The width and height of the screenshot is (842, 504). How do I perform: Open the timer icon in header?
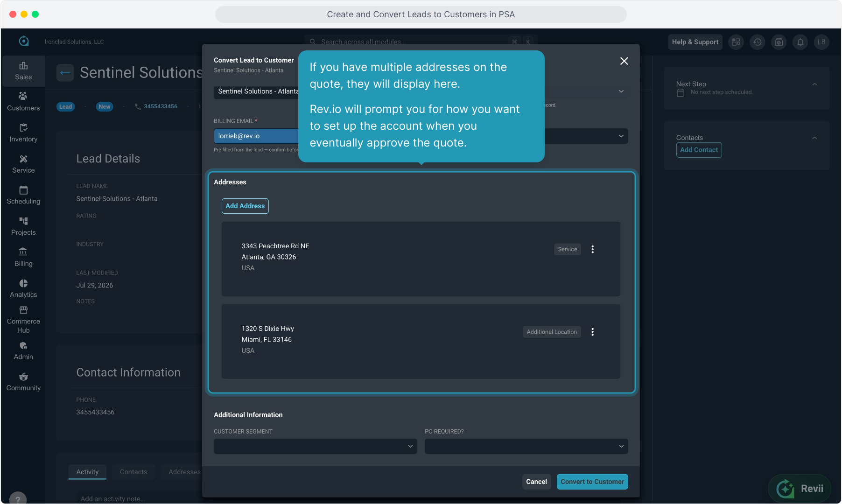[779, 42]
